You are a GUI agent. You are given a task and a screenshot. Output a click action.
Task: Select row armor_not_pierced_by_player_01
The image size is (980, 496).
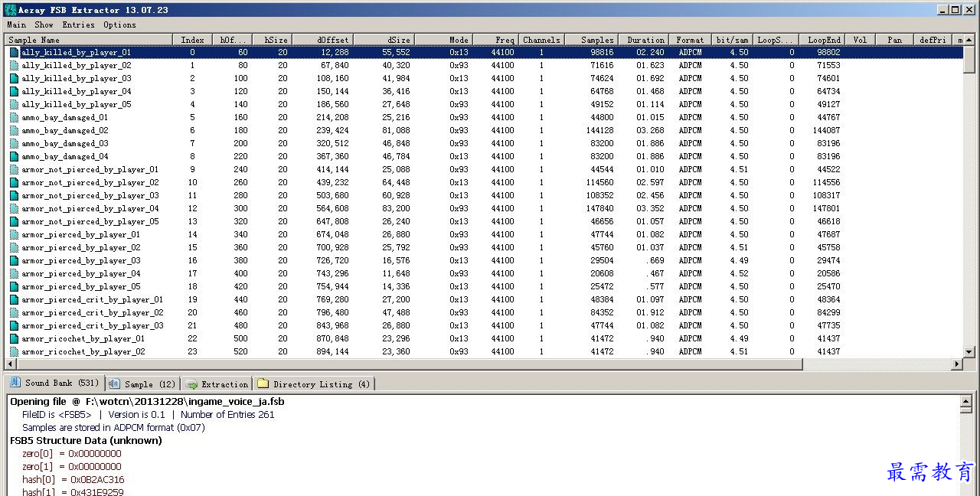pos(485,169)
